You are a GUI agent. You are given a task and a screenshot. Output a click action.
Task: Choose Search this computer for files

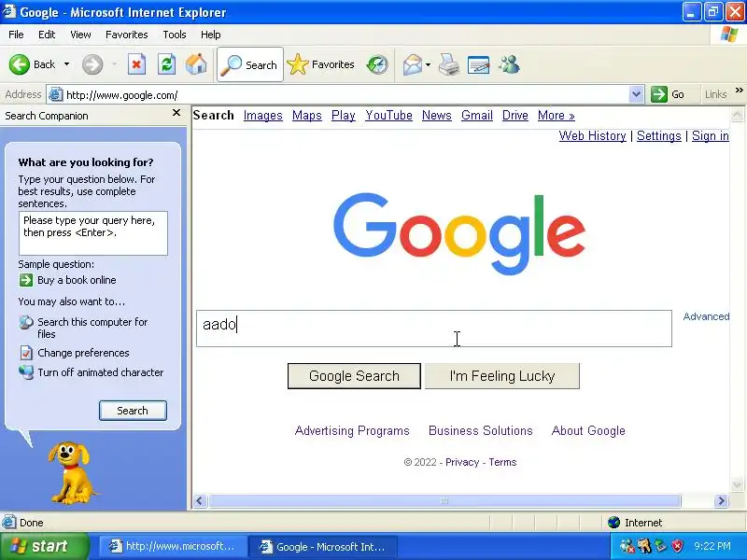(92, 328)
